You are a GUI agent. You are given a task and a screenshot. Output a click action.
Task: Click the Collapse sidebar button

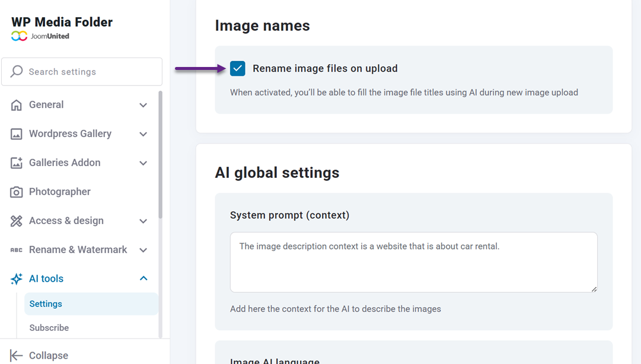pos(38,355)
